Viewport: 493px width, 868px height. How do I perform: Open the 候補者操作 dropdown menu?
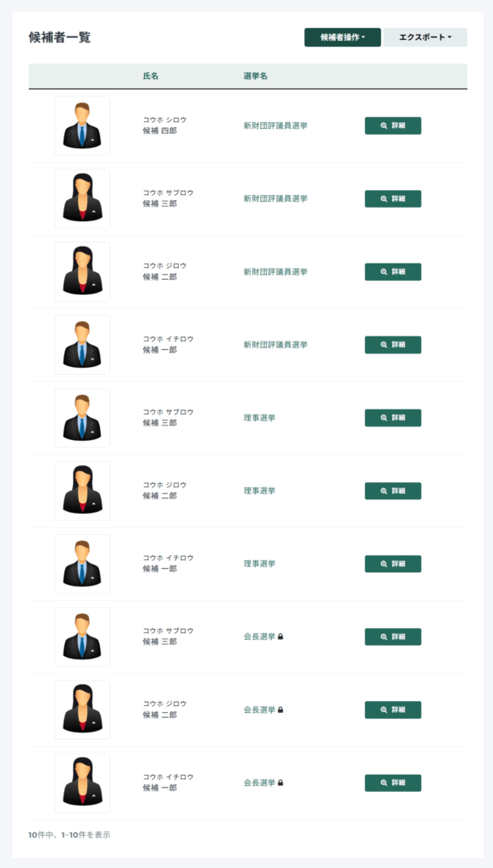(342, 37)
